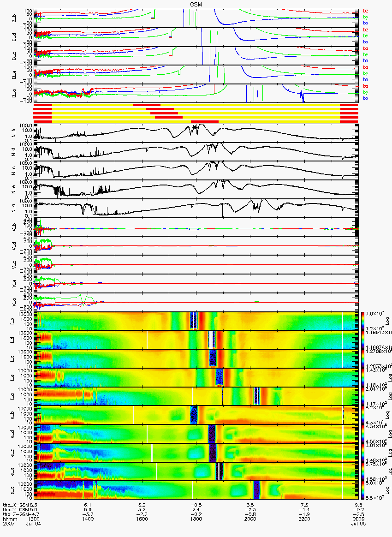The width and height of the screenshot is (392, 537).
Task: Click the i_b panel color scale bar
Action: tap(362, 321)
